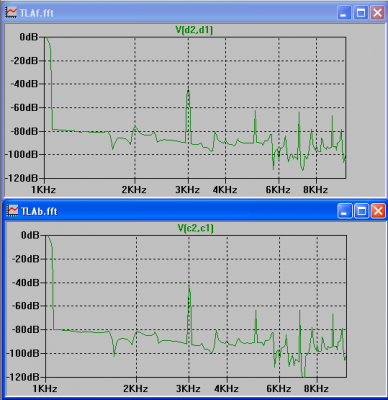Maximize the TLAf.fft window
The height and width of the screenshot is (400, 388).
pyautogui.click(x=361, y=13)
